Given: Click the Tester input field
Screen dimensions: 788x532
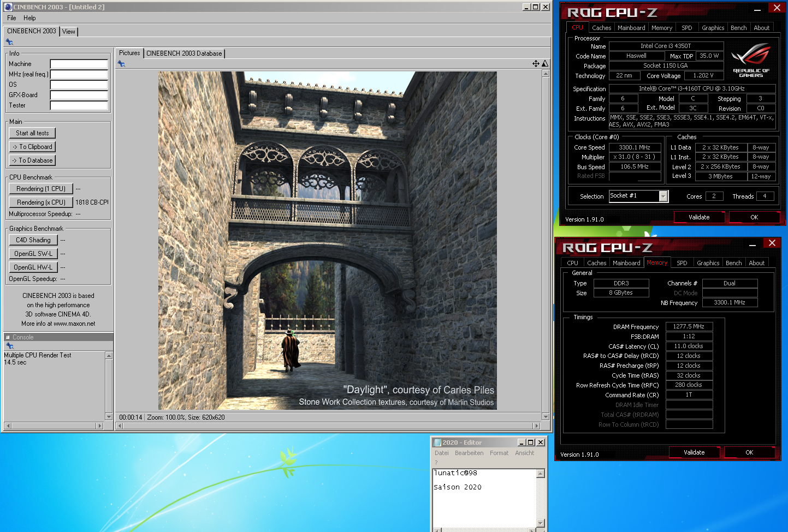Looking at the screenshot, I should pos(79,105).
